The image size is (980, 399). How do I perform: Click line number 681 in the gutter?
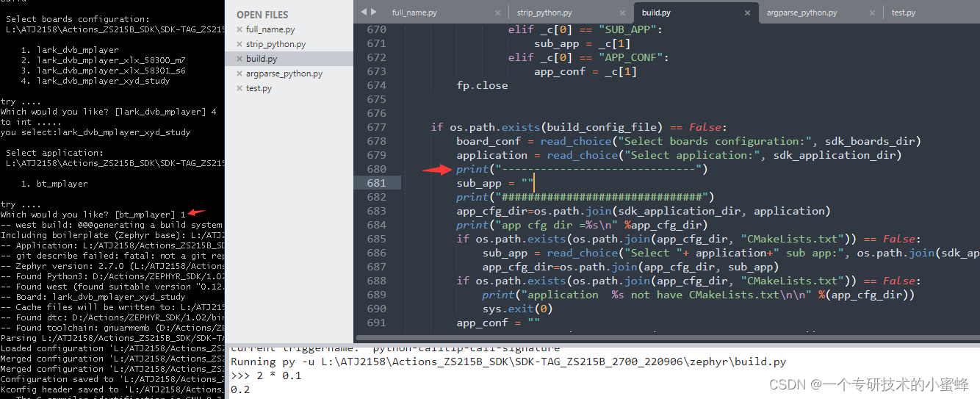[376, 183]
